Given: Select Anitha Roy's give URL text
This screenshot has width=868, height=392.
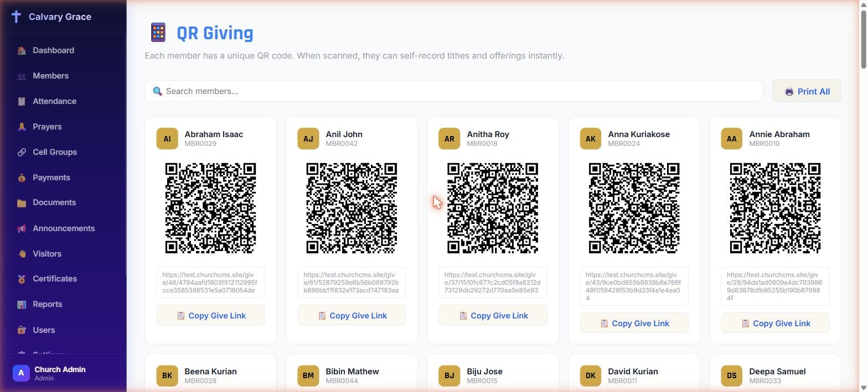Looking at the screenshot, I should [493, 283].
